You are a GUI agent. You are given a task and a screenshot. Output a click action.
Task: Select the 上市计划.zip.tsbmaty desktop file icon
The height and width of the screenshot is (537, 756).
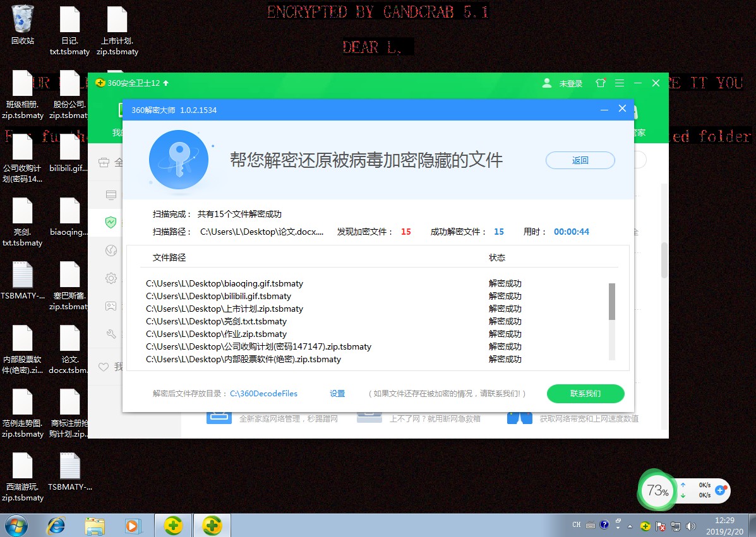point(117,31)
